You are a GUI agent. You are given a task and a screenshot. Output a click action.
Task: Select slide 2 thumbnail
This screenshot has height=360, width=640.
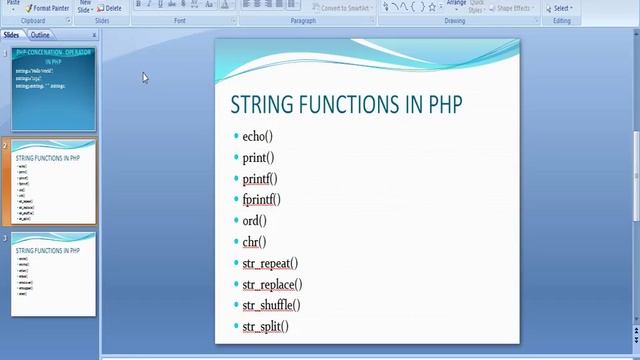tap(53, 182)
